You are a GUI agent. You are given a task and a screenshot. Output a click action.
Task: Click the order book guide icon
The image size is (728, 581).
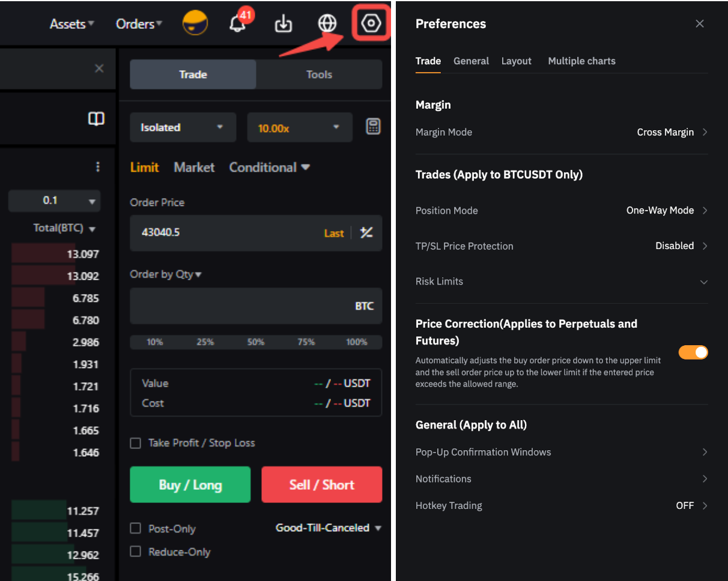point(96,119)
